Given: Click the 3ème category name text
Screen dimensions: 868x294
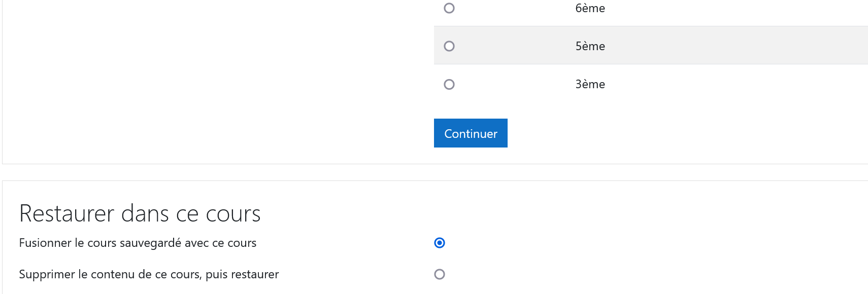Looking at the screenshot, I should click(x=590, y=84).
